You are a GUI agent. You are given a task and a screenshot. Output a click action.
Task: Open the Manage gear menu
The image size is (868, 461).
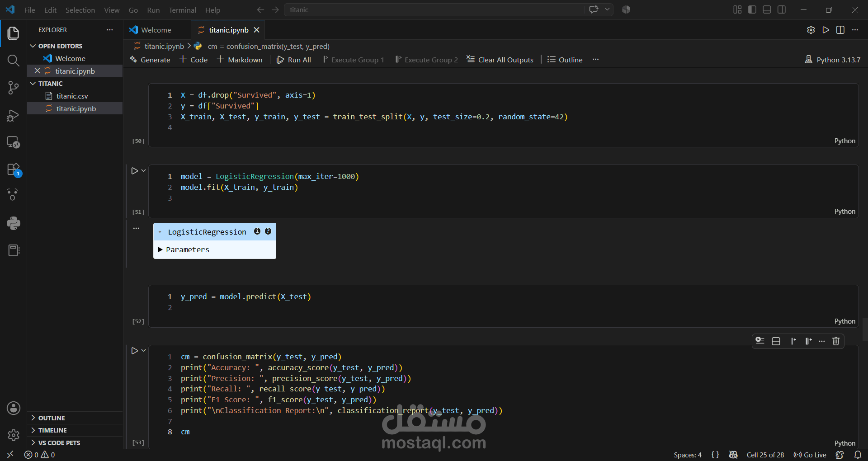14,435
